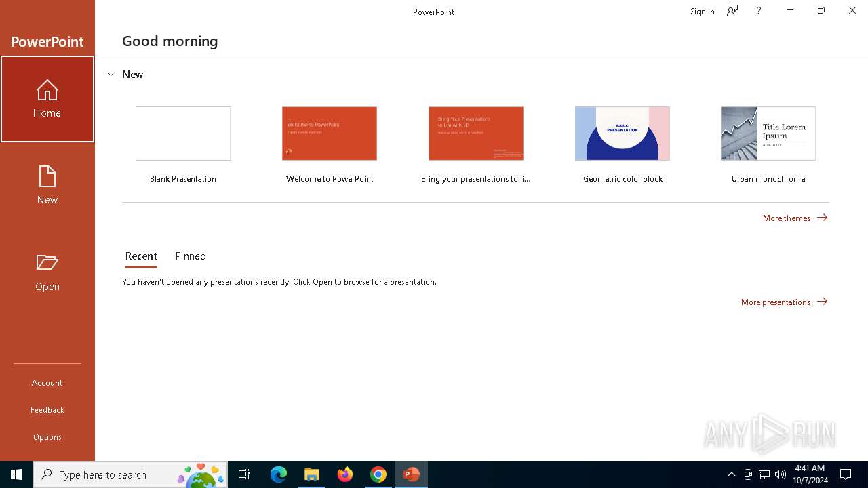Choose the Bring your presentations to life template
Viewport: 868px width, 488px height.
coord(476,145)
